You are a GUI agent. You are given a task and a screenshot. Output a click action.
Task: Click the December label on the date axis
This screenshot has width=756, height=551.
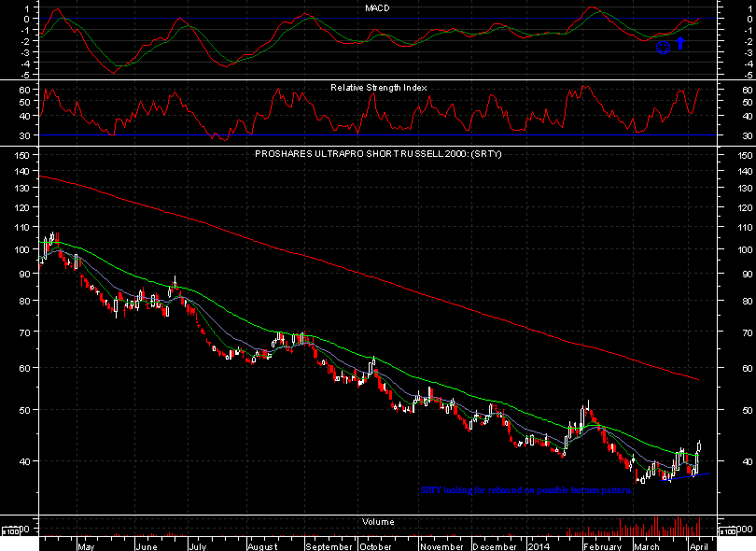click(495, 546)
